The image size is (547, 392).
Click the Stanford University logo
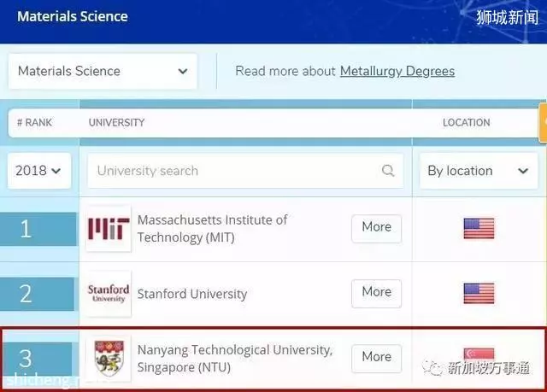pyautogui.click(x=109, y=294)
